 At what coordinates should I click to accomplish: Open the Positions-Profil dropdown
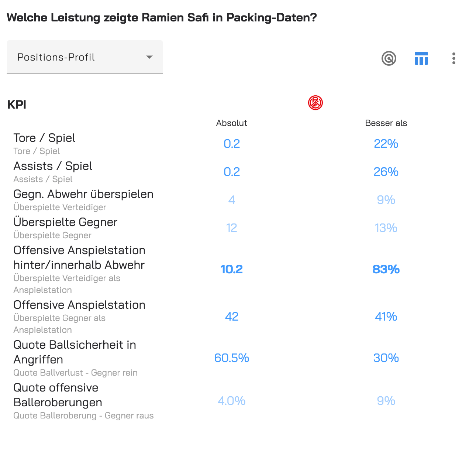click(84, 57)
